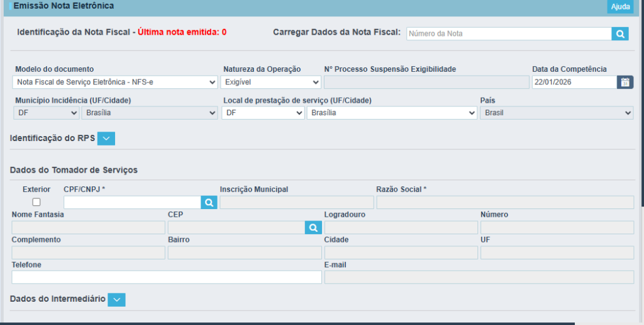Tick the Exterior checkbox
This screenshot has height=325, width=644.
pos(36,202)
